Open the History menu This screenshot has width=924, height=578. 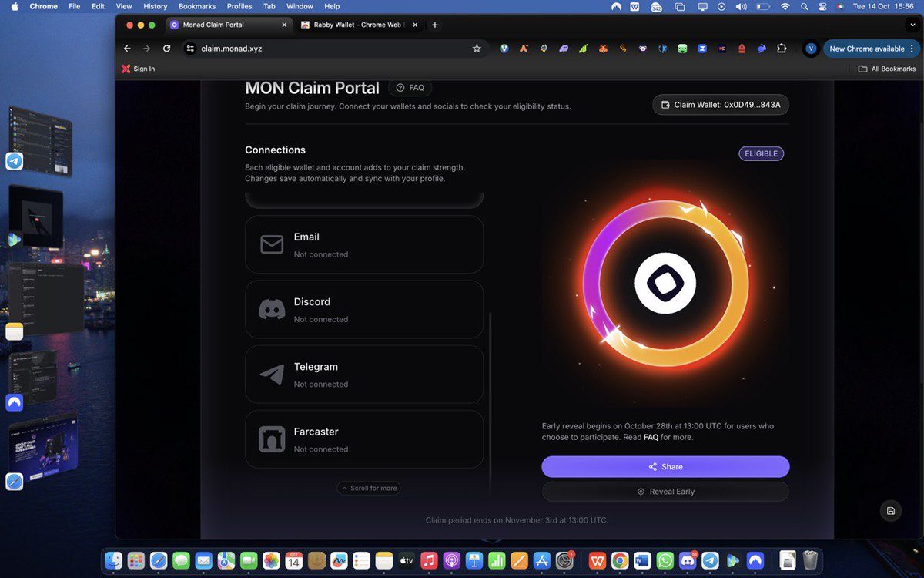click(156, 6)
